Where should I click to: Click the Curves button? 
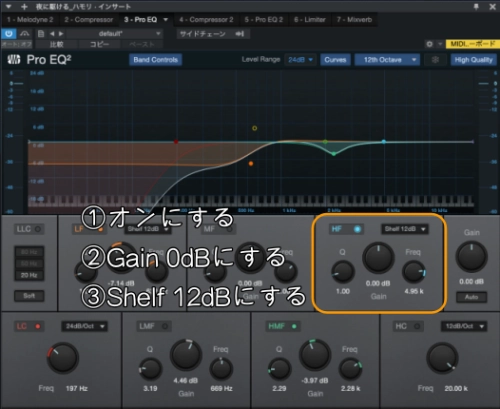(335, 60)
